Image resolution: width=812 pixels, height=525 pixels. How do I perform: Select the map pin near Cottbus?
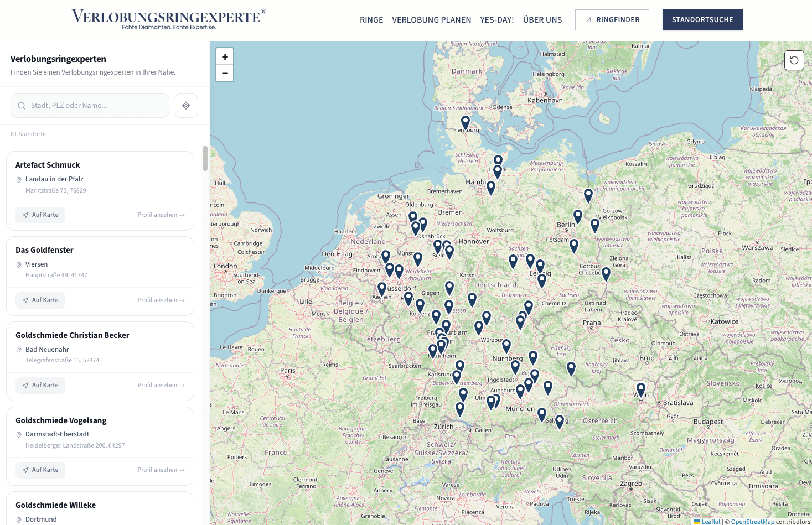606,274
